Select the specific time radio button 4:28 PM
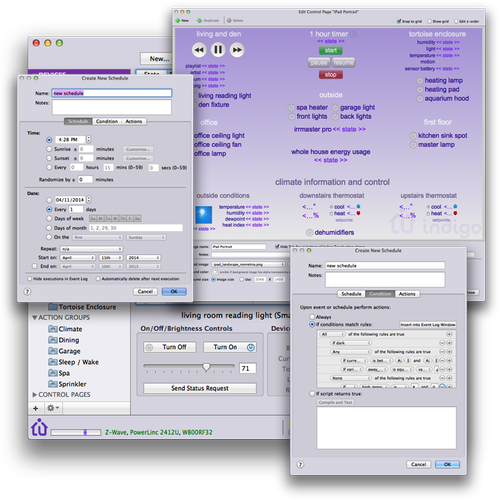The image size is (500, 500). [49, 140]
